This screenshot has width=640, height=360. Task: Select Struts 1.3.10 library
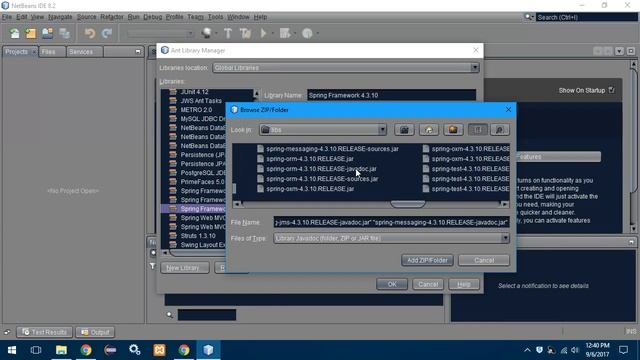198,236
